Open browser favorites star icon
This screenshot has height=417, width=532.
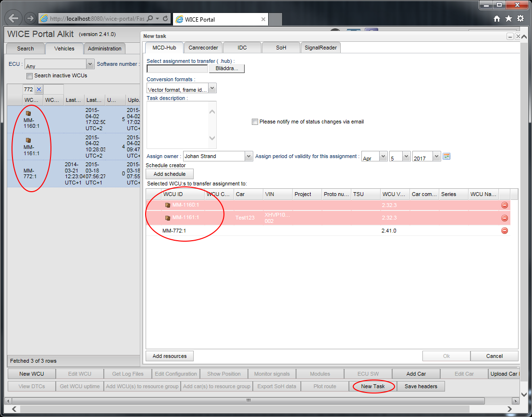509,19
